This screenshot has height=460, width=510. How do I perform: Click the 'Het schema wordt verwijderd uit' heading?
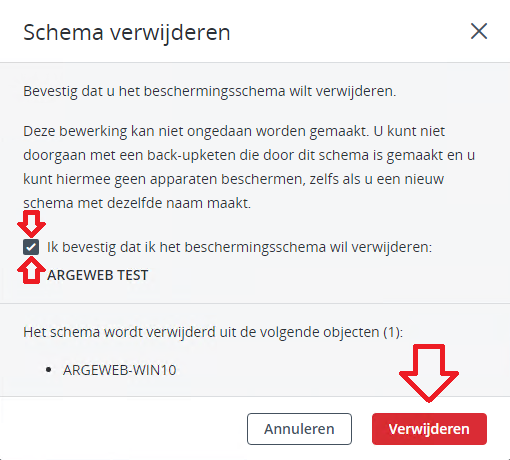click(x=213, y=332)
